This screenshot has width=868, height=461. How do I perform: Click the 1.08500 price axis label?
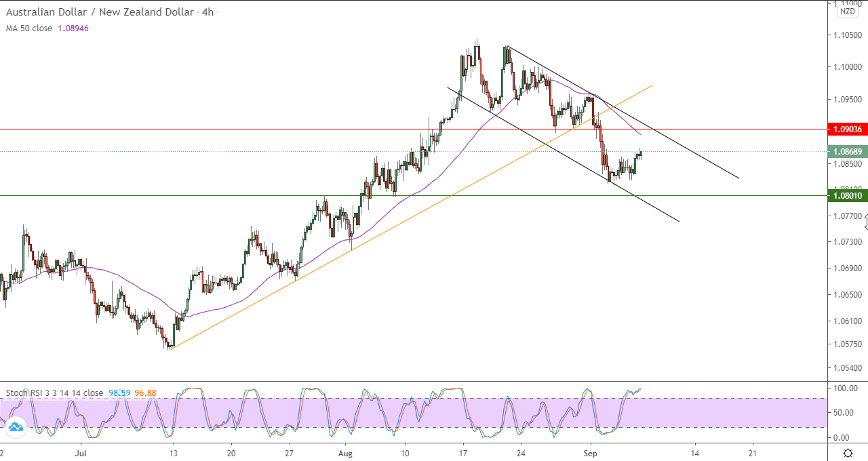(x=848, y=163)
